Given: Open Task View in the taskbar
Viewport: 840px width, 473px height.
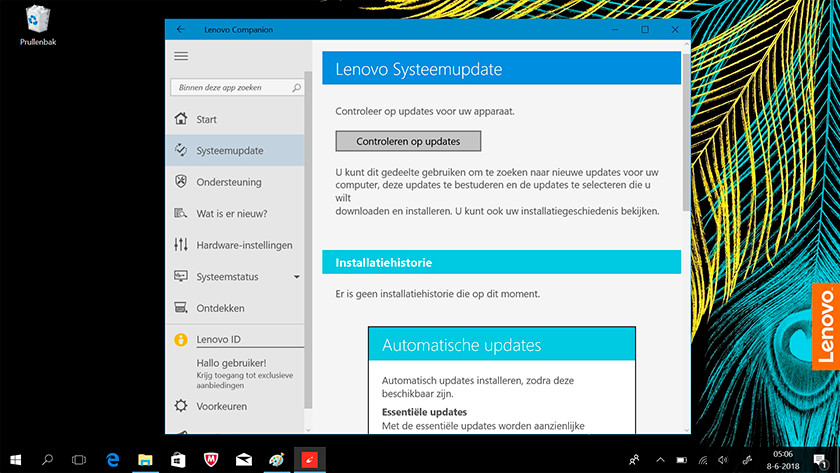Looking at the screenshot, I should (x=79, y=460).
